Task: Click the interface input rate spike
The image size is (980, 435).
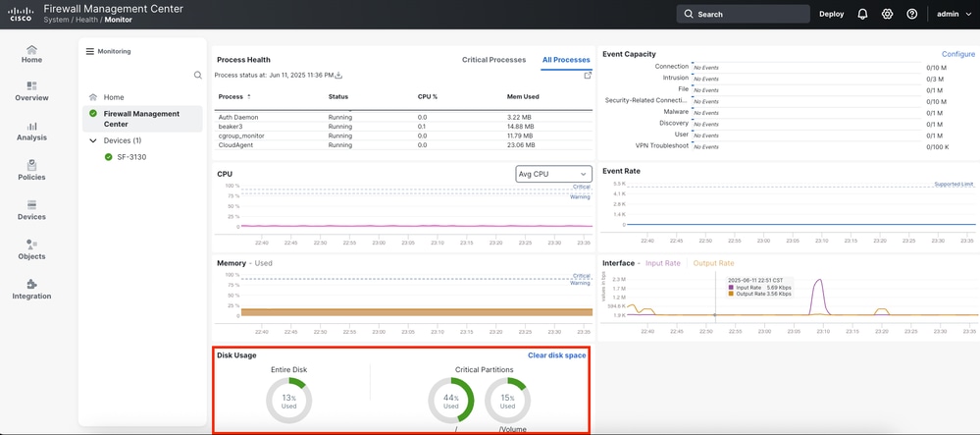Action: click(819, 297)
